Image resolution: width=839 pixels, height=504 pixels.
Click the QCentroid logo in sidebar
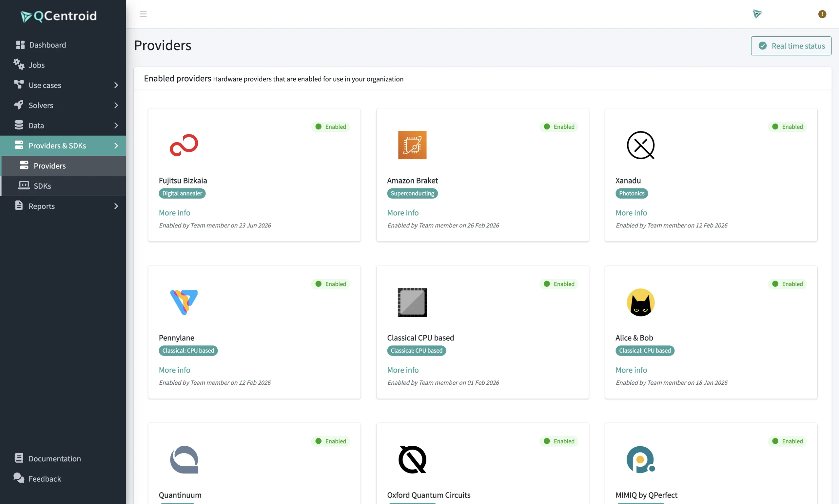coord(59,16)
